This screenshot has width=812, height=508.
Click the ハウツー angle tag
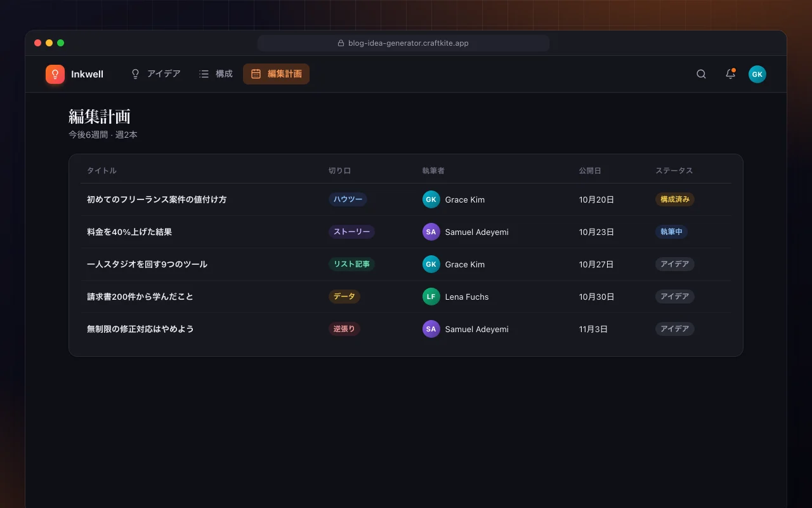click(x=348, y=199)
